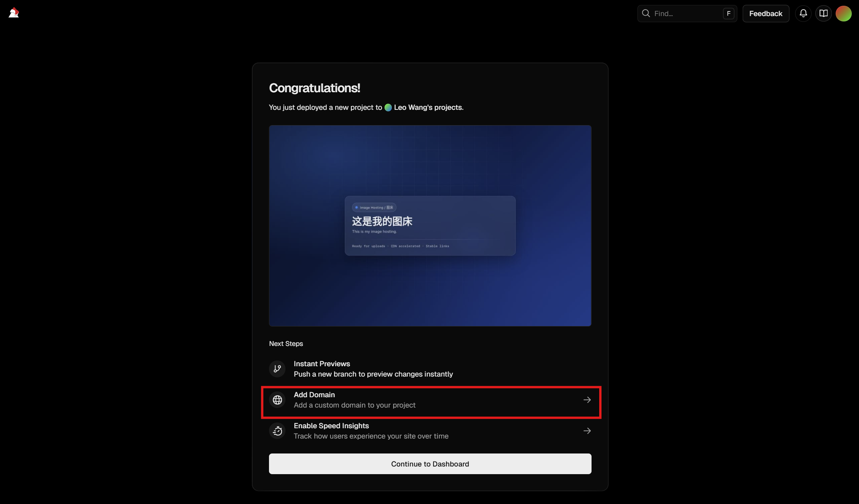
Task: Click the F keyboard shortcut badge
Action: click(729, 13)
